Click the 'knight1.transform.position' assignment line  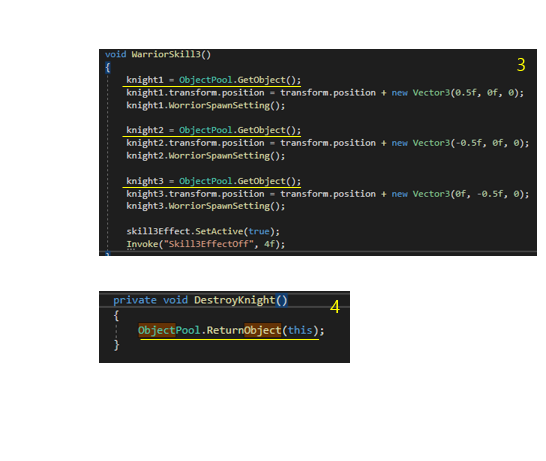pyautogui.click(x=325, y=93)
